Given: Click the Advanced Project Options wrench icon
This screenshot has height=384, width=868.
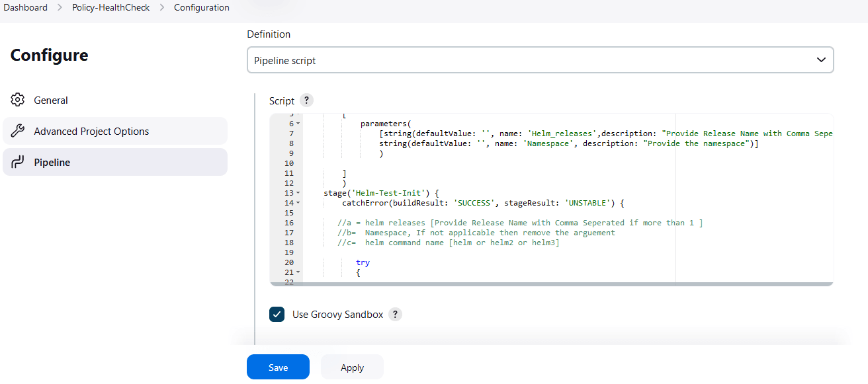Looking at the screenshot, I should 18,132.
